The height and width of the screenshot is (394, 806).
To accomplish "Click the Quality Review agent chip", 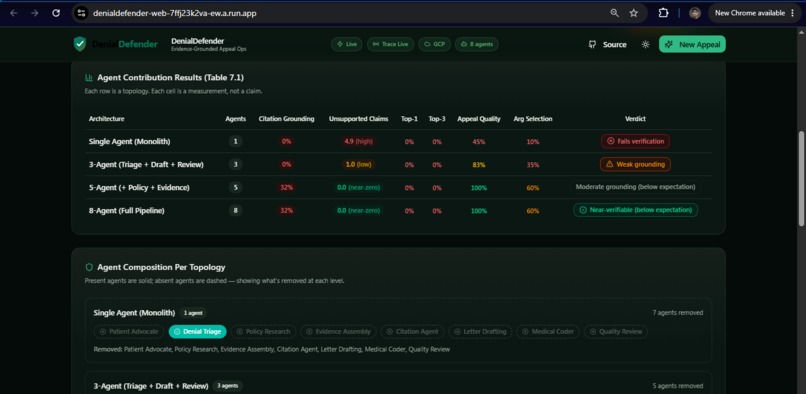I will click(616, 332).
